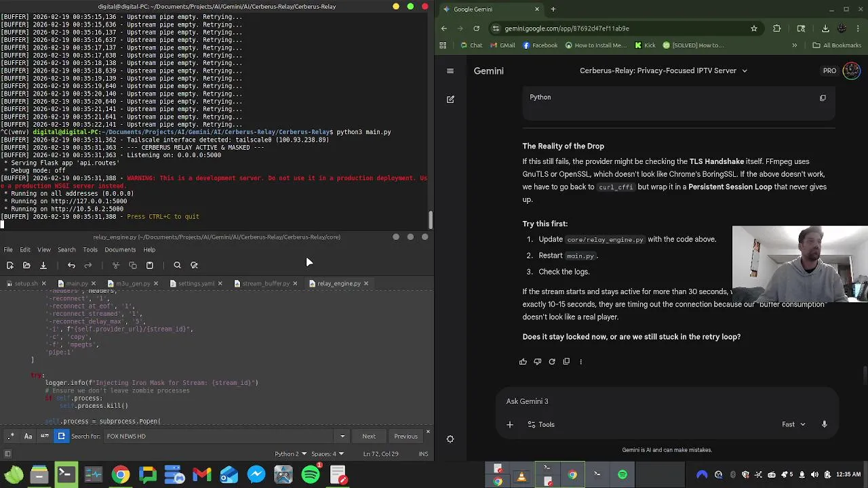Start a new chat in Gemini
Screen dimensions: 868x488
(x=450, y=99)
